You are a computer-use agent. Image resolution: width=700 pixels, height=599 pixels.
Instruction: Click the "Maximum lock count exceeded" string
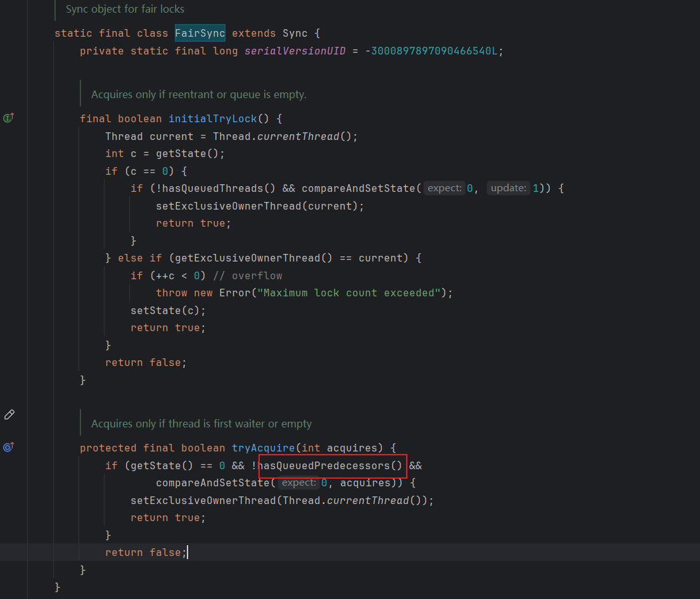point(349,293)
